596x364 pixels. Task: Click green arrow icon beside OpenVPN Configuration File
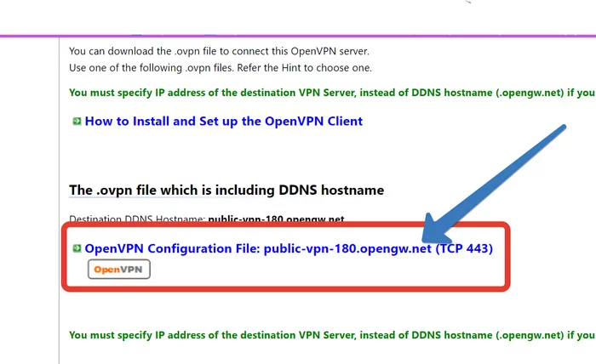77,248
